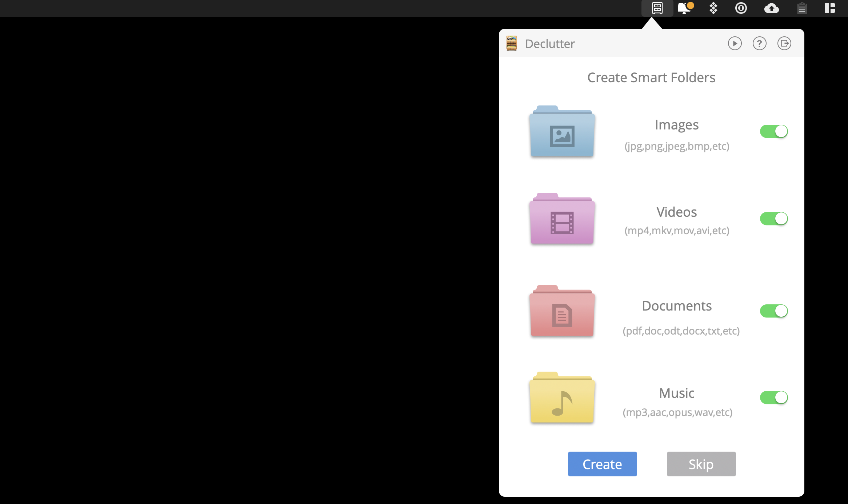Click the Videos label text

click(x=677, y=212)
